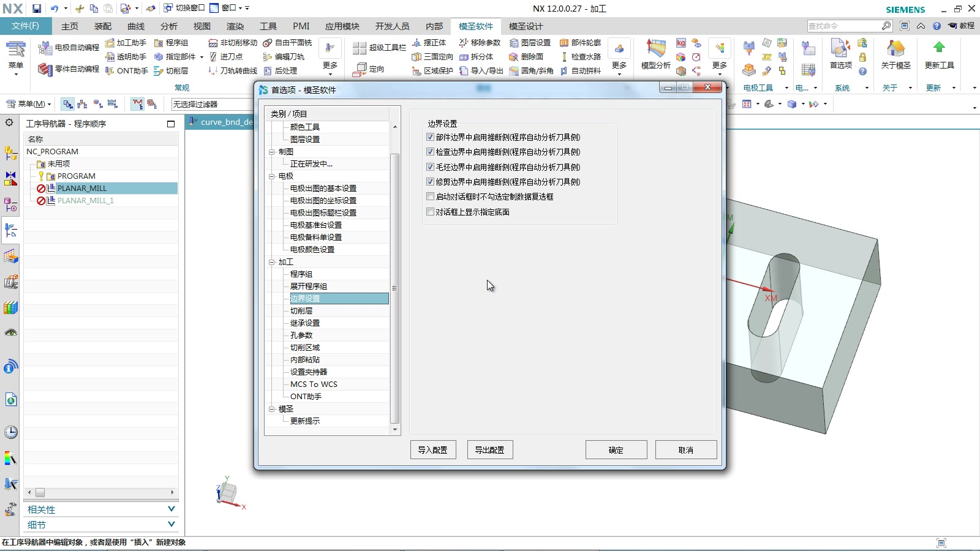Image resolution: width=980 pixels, height=551 pixels.
Task: Open the 菜单(M) dropdown
Action: click(29, 104)
